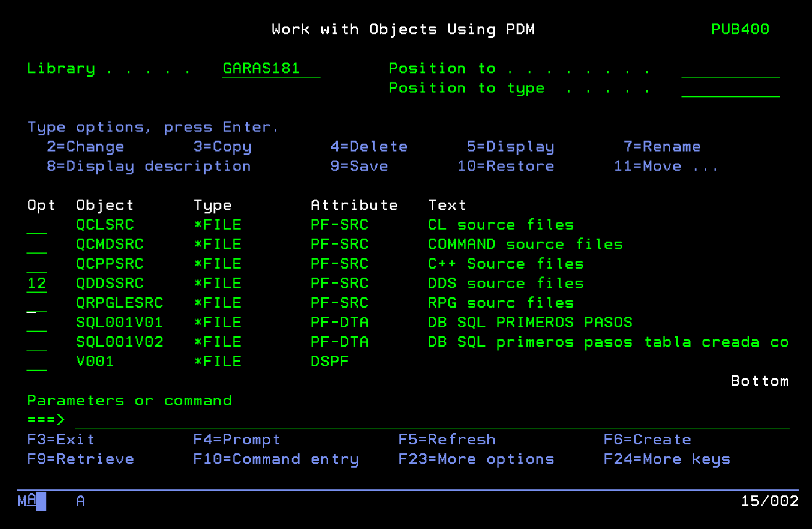Show F23=More options
Image resolution: width=812 pixels, height=529 pixels.
point(476,459)
